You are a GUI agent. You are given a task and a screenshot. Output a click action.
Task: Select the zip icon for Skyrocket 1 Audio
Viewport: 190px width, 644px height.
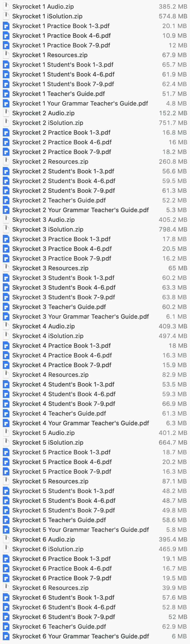[6, 7]
